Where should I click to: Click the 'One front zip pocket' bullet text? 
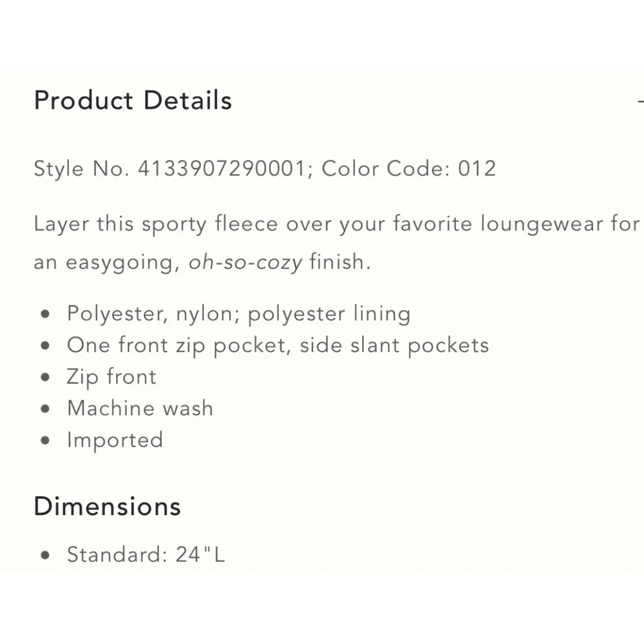click(278, 346)
